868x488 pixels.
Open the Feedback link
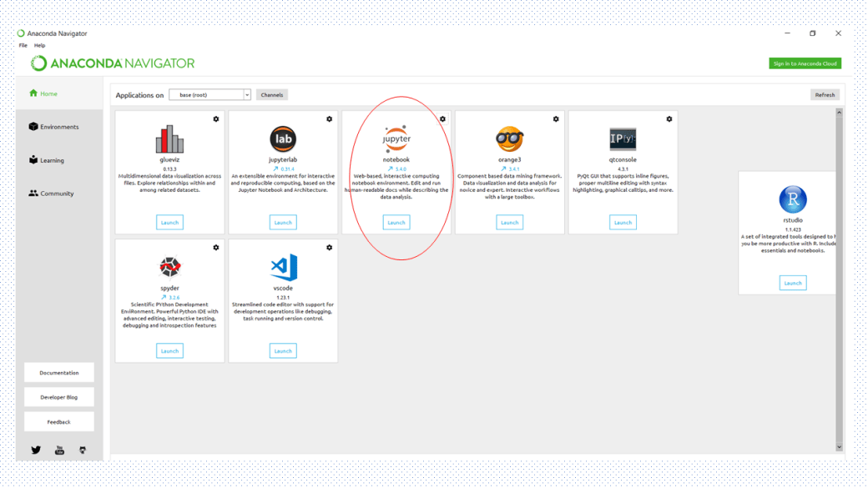[59, 421]
